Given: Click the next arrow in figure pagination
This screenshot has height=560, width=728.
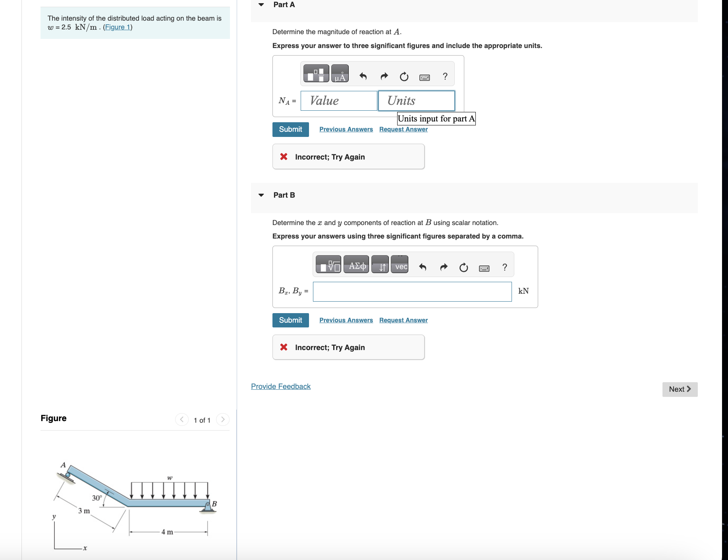Looking at the screenshot, I should tap(223, 419).
